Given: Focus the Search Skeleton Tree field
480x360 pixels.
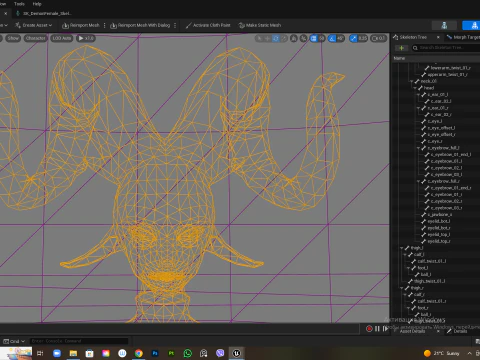Looking at the screenshot, I should pos(446,48).
